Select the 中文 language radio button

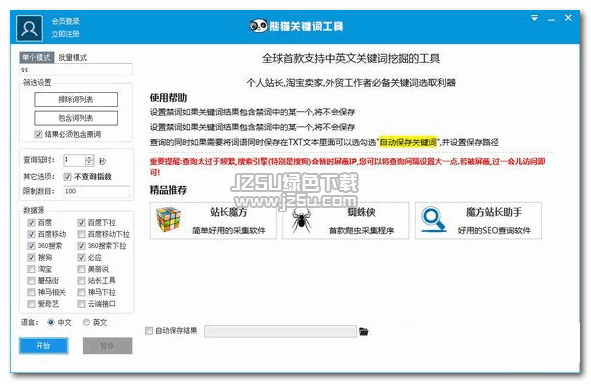[51, 323]
